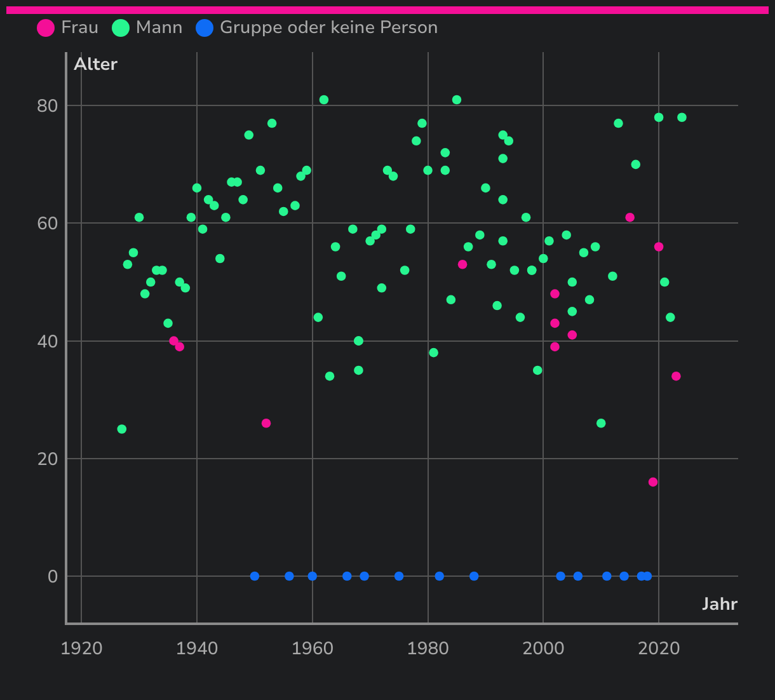Image resolution: width=775 pixels, height=700 pixels.
Task: Click the pink point at 2020, age 56
Action: click(x=659, y=247)
